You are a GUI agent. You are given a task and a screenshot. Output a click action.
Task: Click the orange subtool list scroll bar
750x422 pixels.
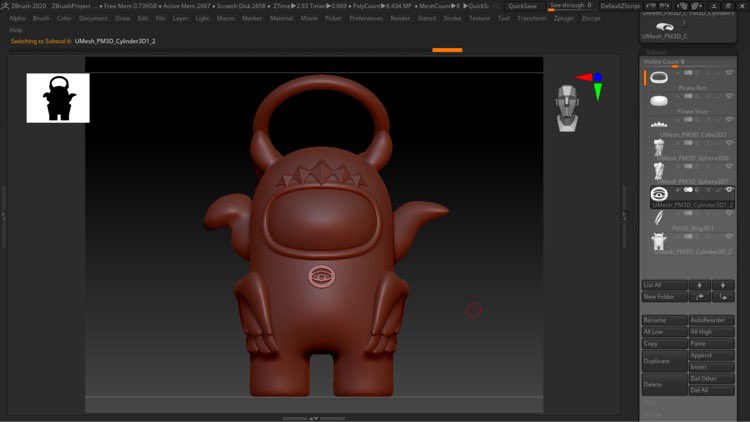pos(645,78)
